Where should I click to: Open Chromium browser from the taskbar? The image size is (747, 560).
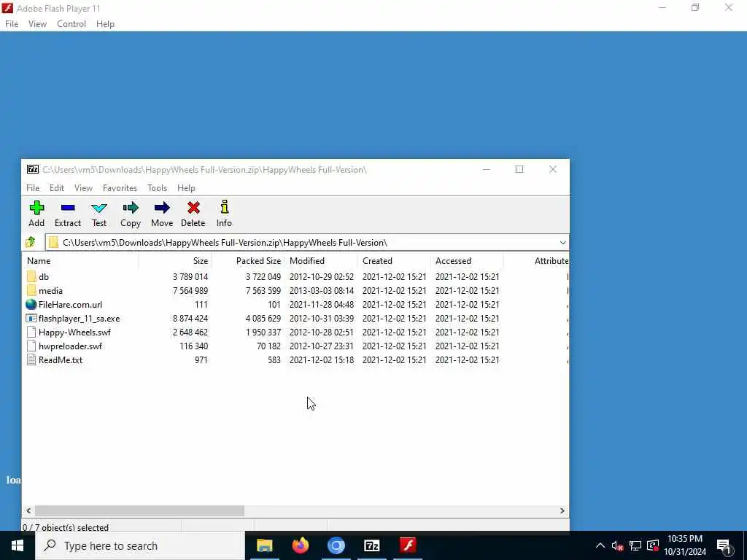pos(336,545)
